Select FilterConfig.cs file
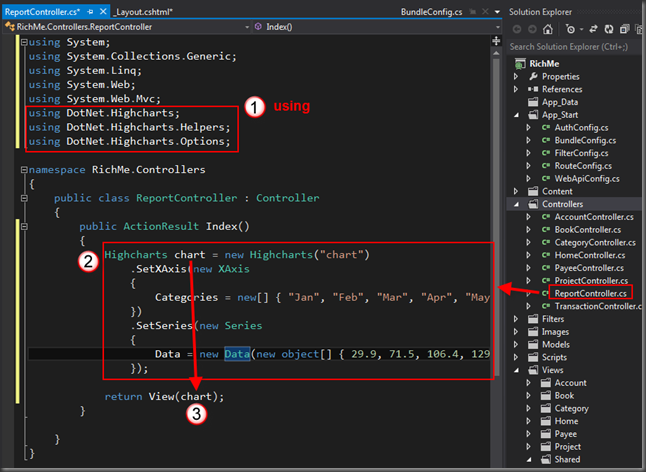Screen dimensions: 646x472 point(581,153)
